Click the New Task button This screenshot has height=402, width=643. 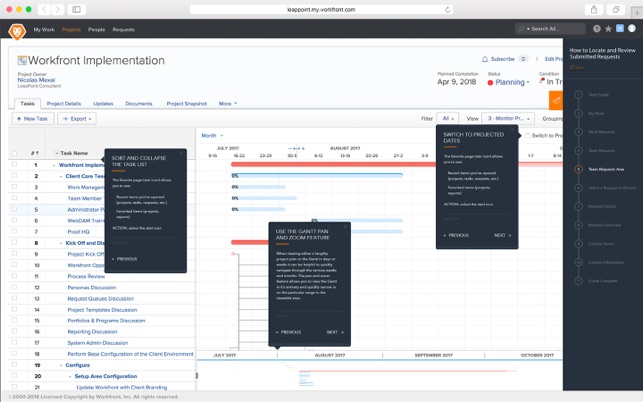tap(32, 118)
